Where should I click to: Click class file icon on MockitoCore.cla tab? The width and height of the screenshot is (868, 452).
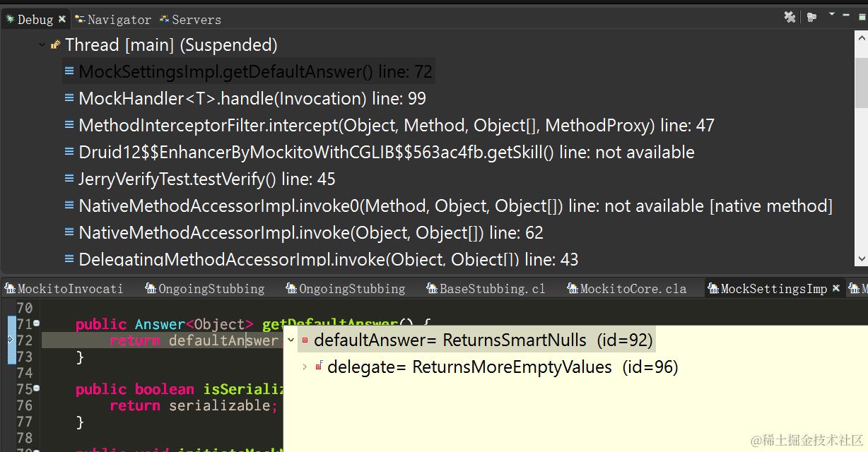(573, 289)
